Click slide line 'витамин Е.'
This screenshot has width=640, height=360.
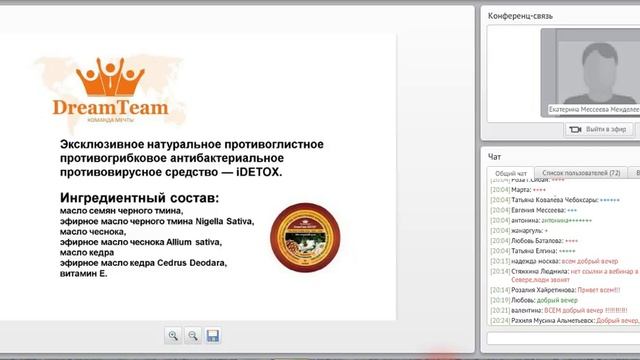click(84, 273)
